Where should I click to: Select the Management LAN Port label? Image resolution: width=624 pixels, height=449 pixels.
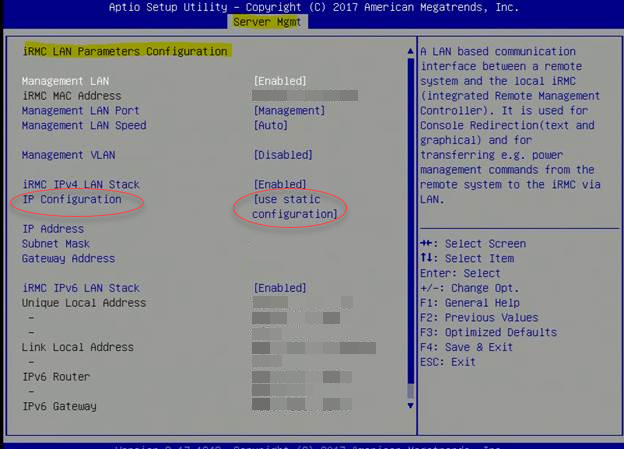[81, 111]
